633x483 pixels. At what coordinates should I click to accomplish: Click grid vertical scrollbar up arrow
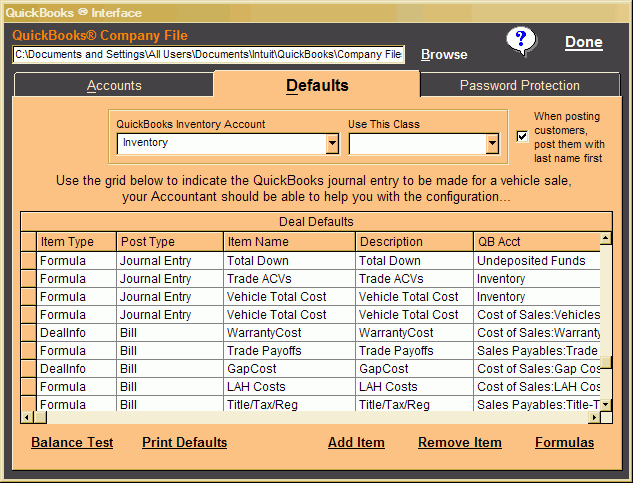[x=606, y=238]
